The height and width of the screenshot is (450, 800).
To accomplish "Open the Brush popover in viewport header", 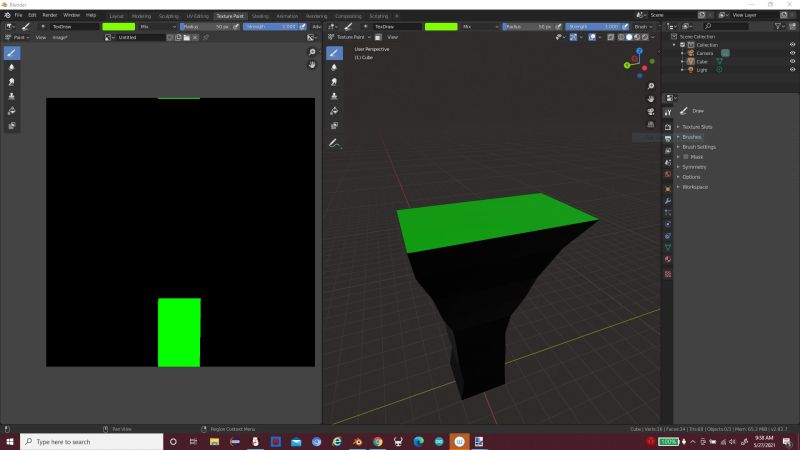I will point(643,27).
